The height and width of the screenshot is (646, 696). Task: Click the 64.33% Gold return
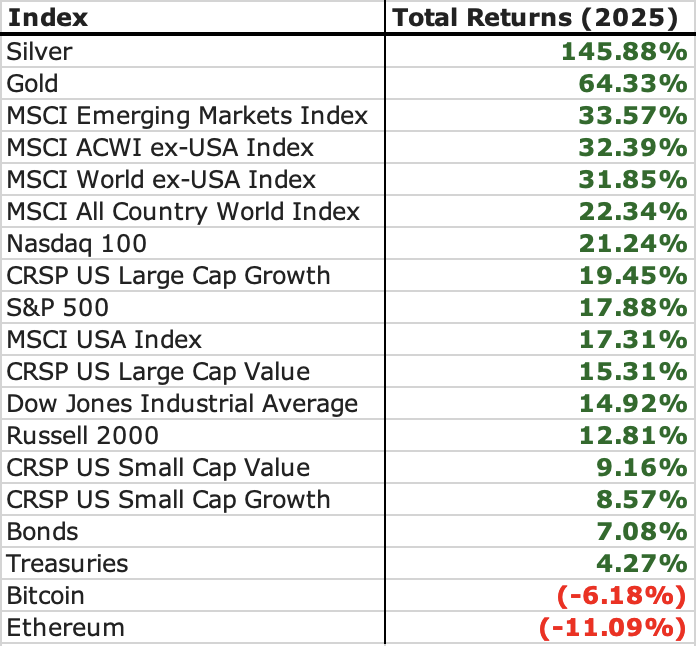tap(632, 84)
